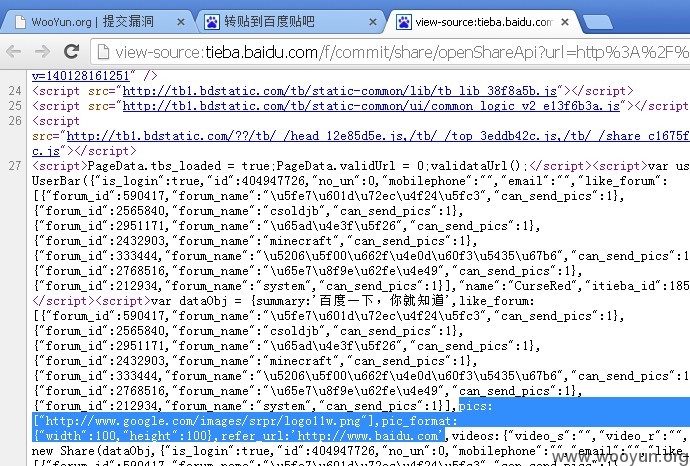Switch to the WooYun.org 提交漏洞 tab
Screen dimensions: 690x466
pos(99,22)
